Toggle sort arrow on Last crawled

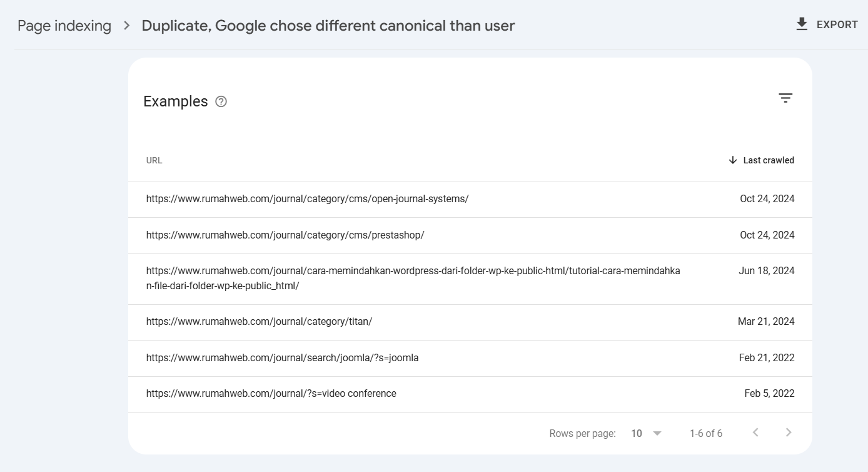pyautogui.click(x=733, y=160)
